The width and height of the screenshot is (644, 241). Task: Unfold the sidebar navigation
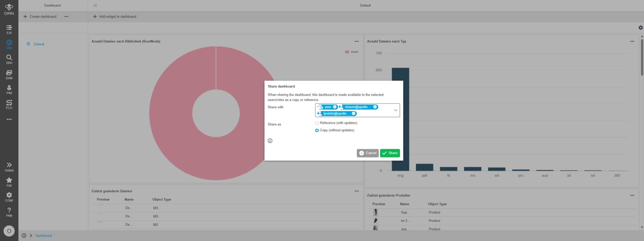click(x=9, y=167)
